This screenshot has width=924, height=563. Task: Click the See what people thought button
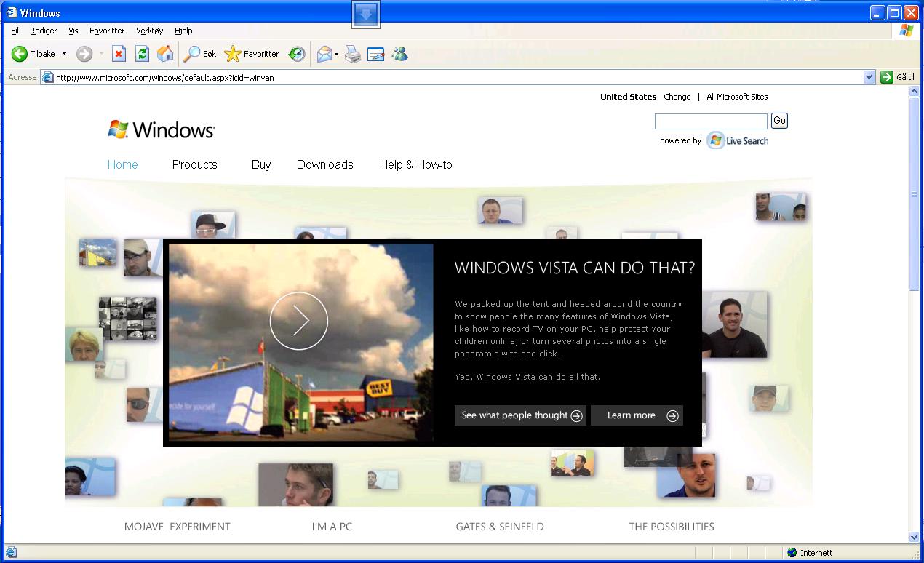pos(520,415)
